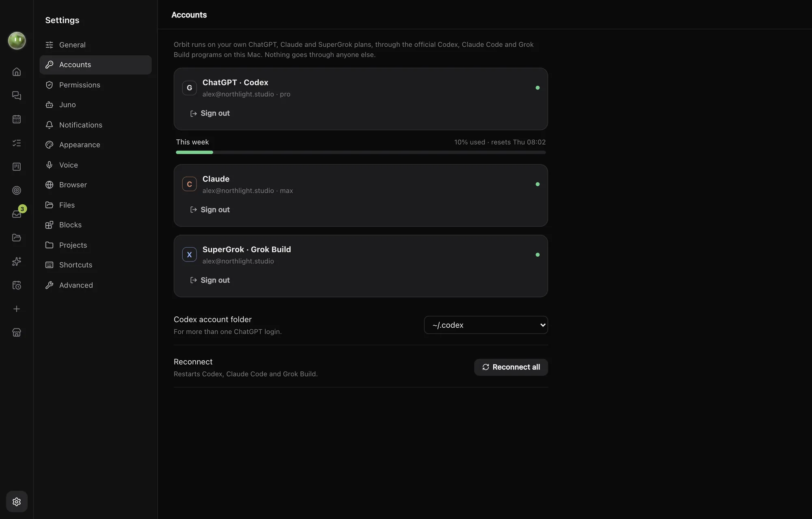Click the 'Settings' sidebar heading
Screen dimensions: 812x519
tap(62, 20)
